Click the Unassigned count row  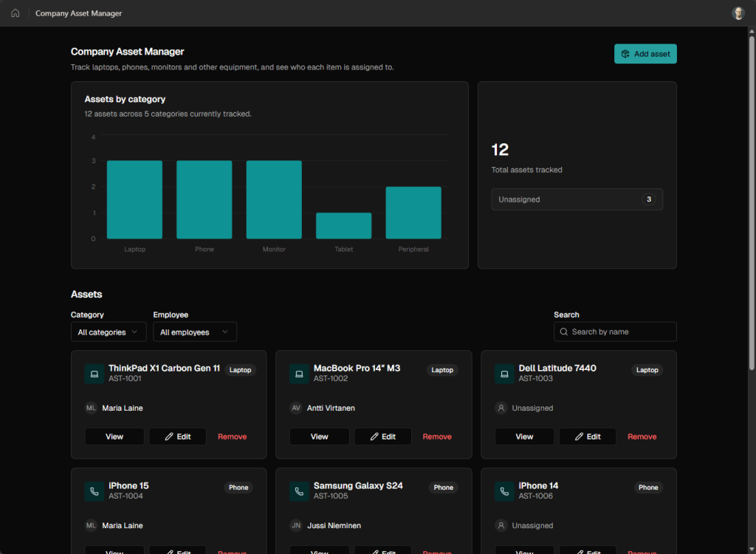pos(577,199)
